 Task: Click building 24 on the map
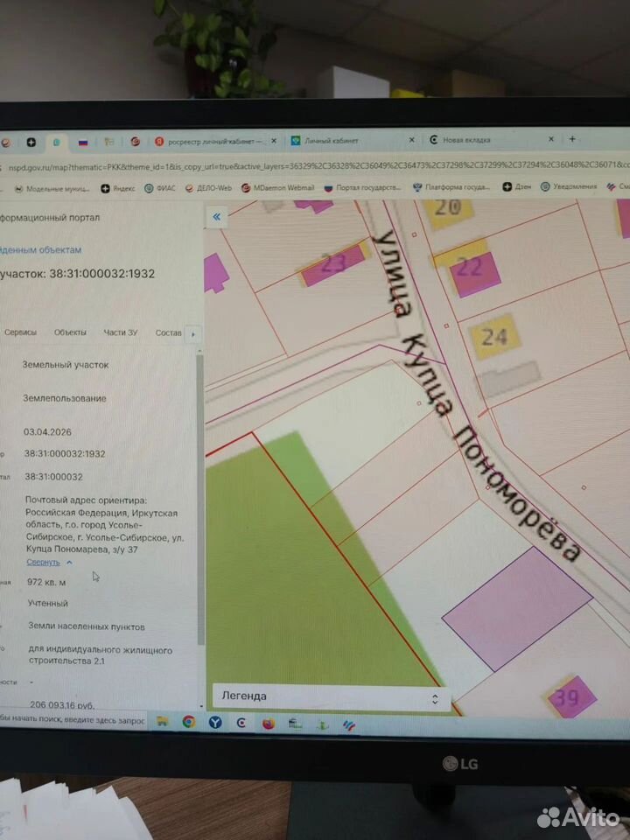pyautogui.click(x=494, y=336)
